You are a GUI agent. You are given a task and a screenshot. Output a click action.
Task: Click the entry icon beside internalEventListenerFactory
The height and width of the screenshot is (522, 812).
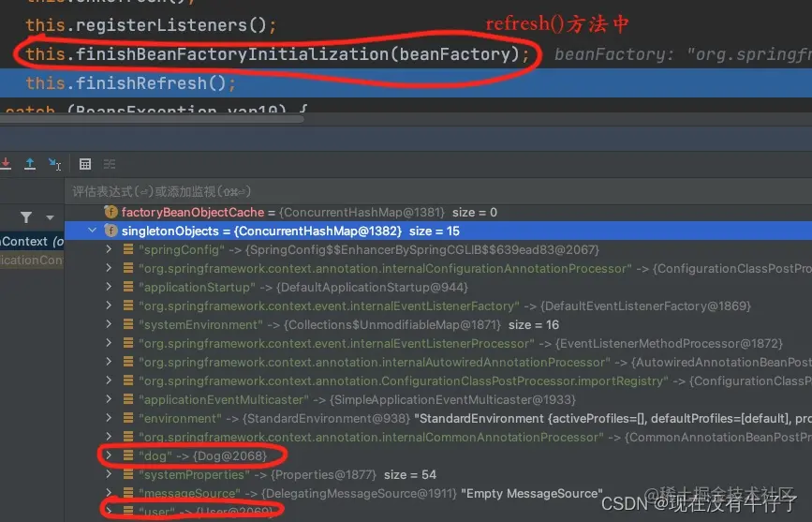128,306
